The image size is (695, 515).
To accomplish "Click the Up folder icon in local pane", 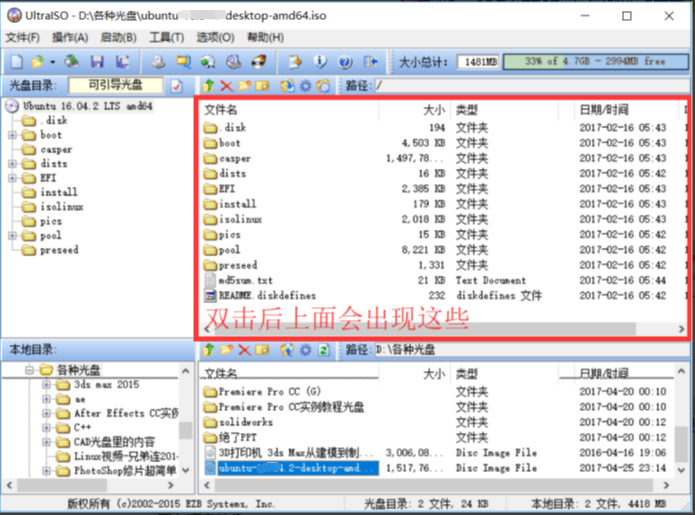I will point(208,350).
